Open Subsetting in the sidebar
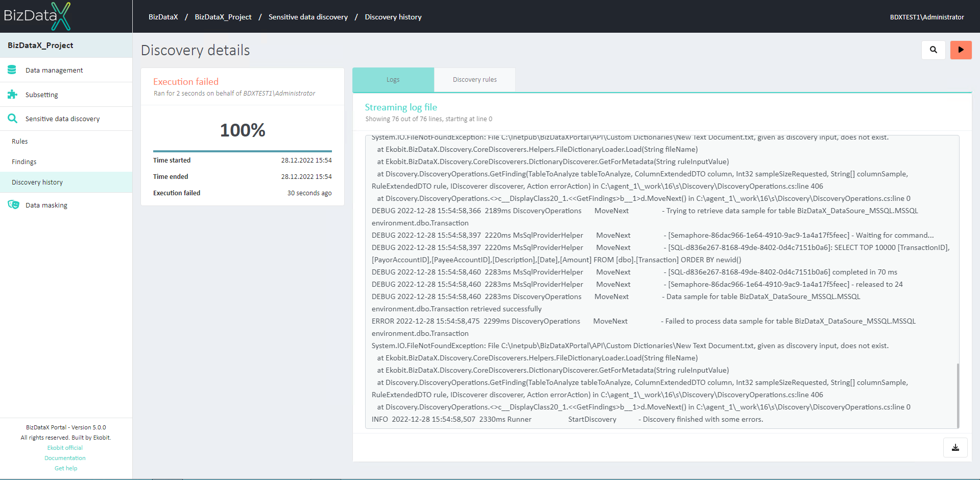This screenshot has height=480, width=980. (66, 95)
